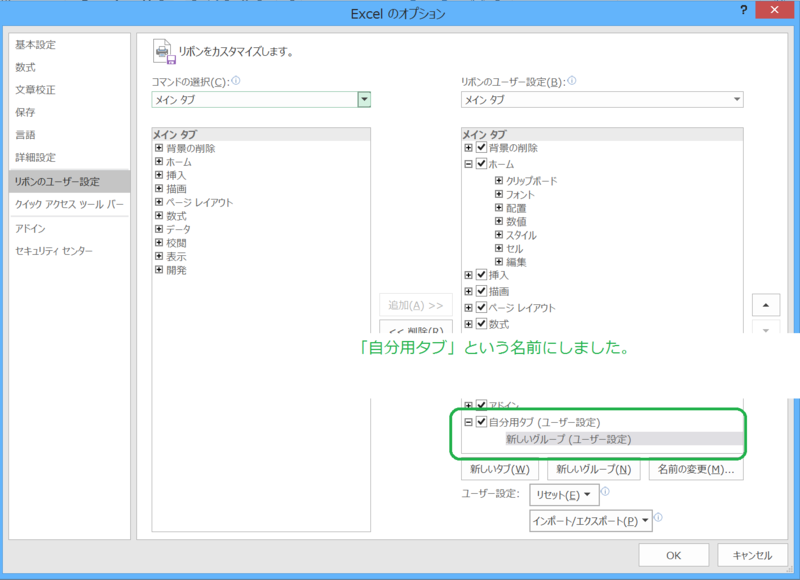Viewport: 800px width, 580px height.
Task: Click the move up arrow button
Action: point(766,305)
